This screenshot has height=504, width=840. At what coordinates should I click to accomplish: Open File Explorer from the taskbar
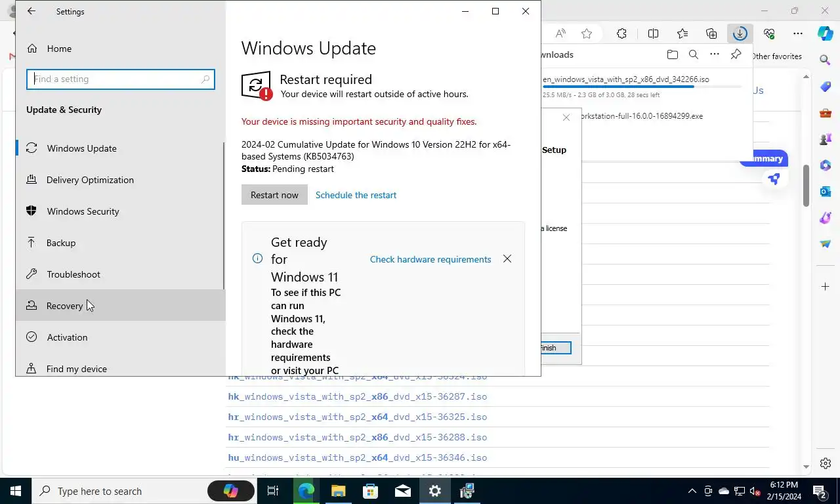pos(338,491)
